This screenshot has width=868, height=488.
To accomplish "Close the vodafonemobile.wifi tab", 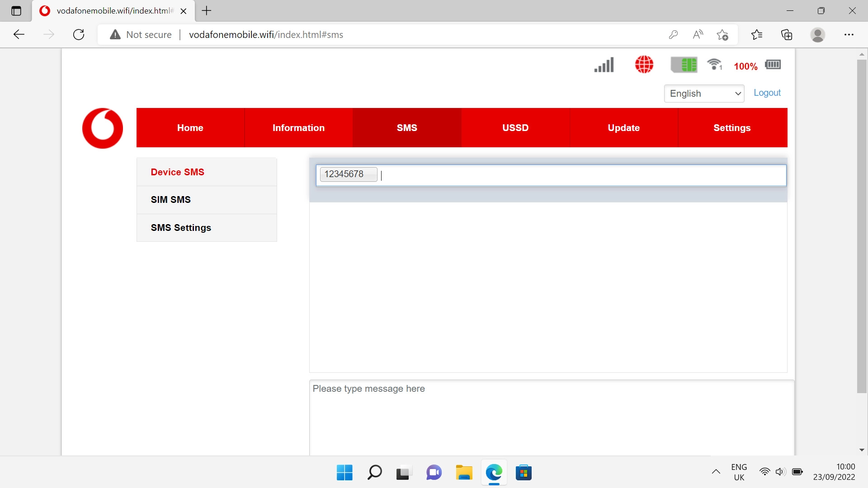I will (184, 11).
